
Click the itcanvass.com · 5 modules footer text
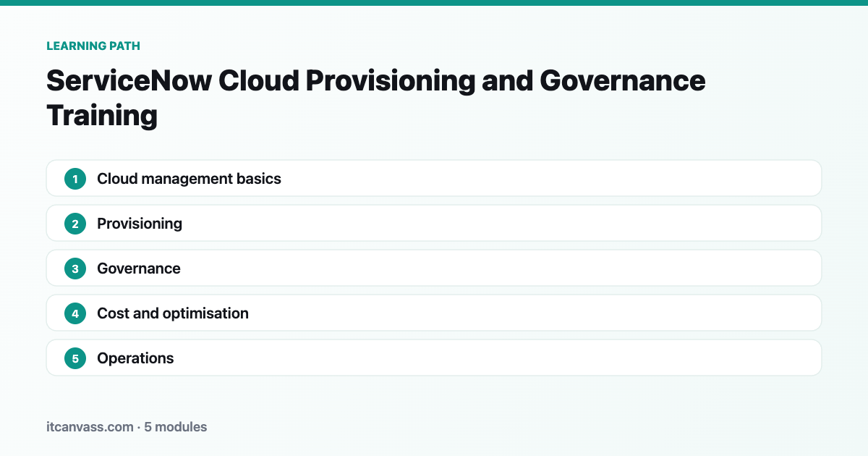pyautogui.click(x=127, y=427)
